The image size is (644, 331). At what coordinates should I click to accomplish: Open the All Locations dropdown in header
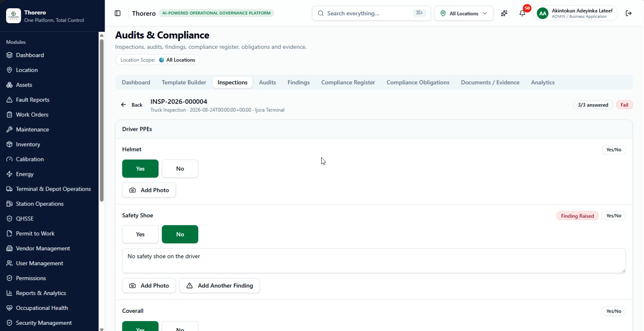pos(464,13)
